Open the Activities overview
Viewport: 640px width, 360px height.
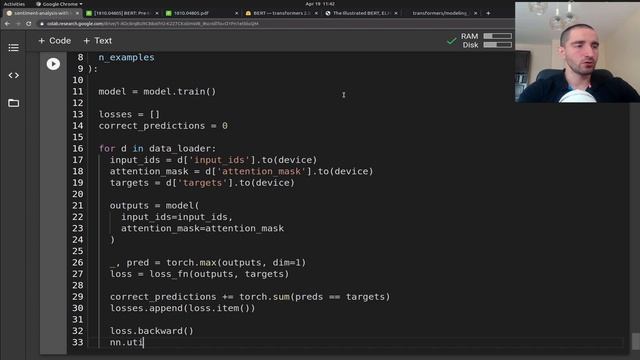click(14, 4)
